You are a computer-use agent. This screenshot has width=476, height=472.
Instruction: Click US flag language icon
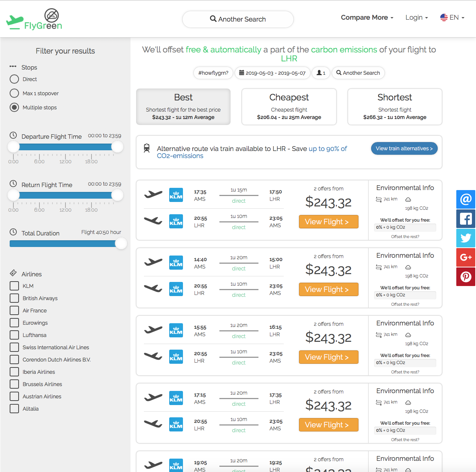point(444,17)
